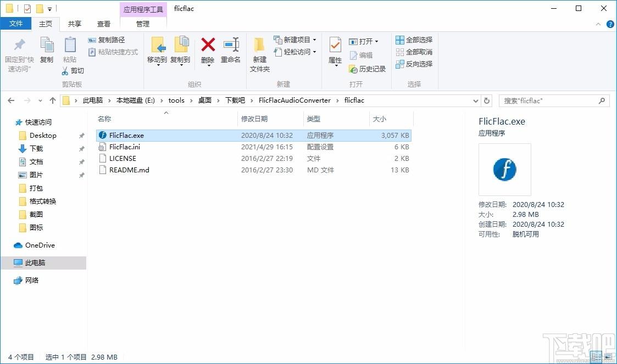
Task: Select the LICENSE file
Action: point(254,159)
